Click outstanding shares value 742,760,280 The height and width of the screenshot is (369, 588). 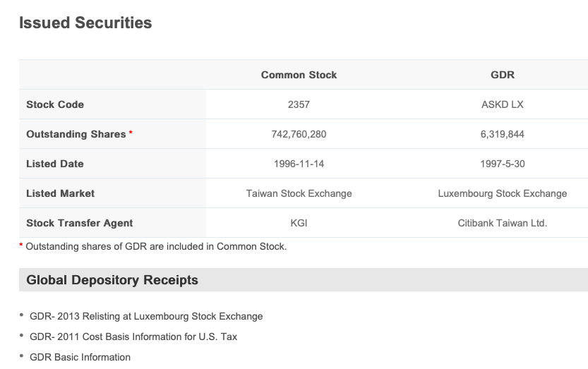click(x=299, y=134)
